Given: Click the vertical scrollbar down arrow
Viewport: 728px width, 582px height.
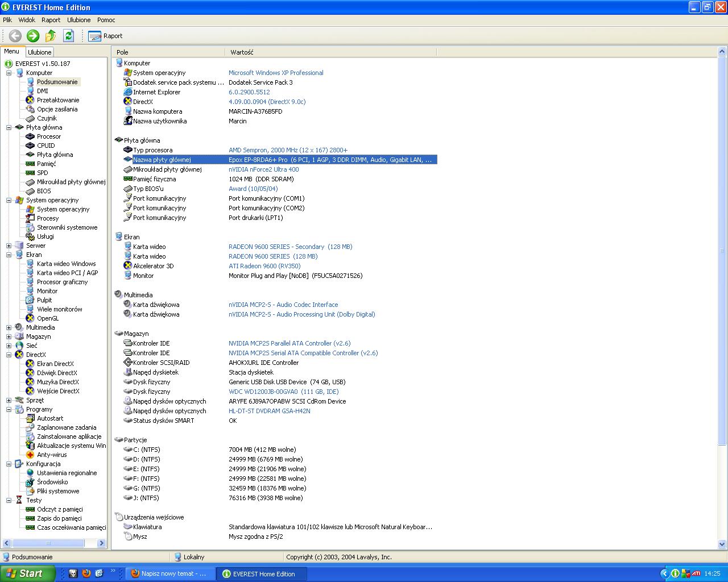Looking at the screenshot, I should click(722, 544).
